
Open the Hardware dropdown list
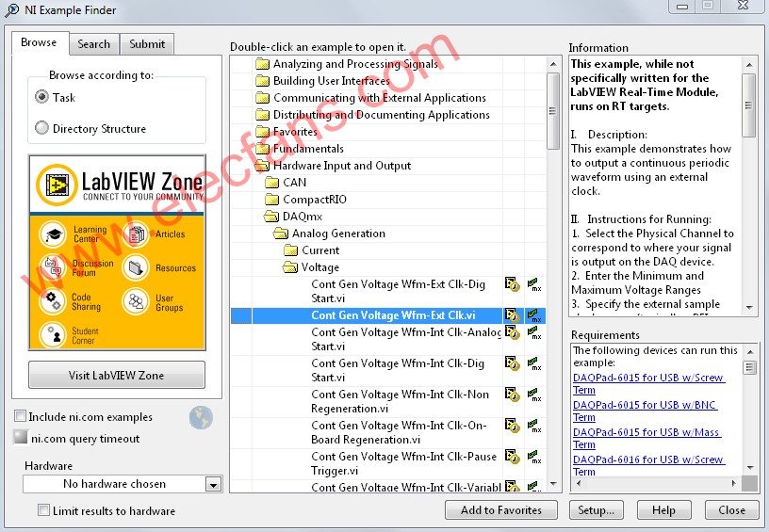click(x=213, y=485)
